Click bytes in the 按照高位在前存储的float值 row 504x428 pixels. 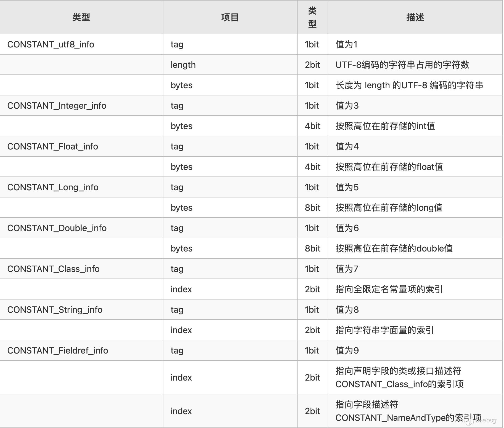tap(181, 167)
